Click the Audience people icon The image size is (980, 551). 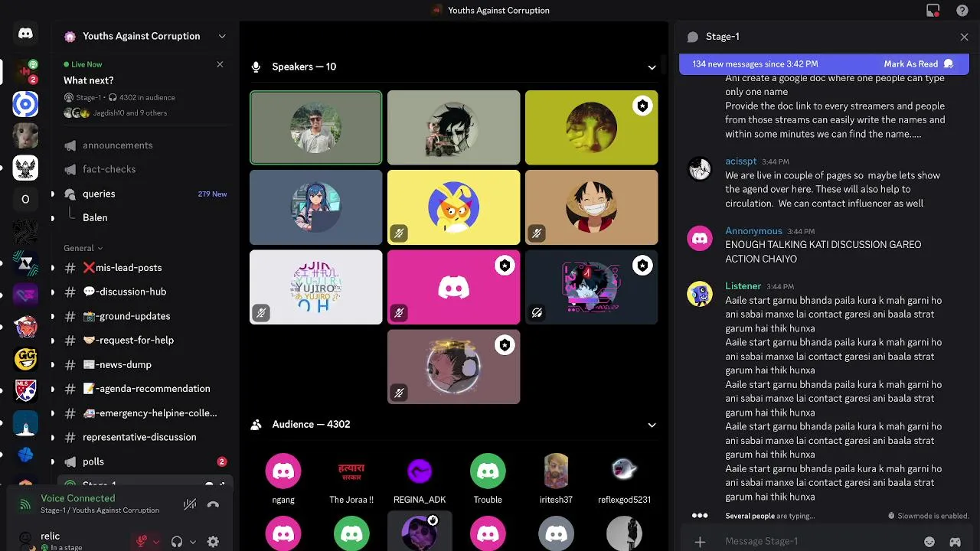coord(256,424)
